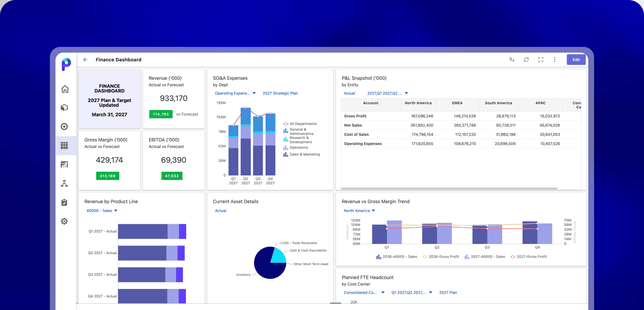Open the Q1 2027,Q2 2027 headcount dropdown
The height and width of the screenshot is (310, 644).
412,293
